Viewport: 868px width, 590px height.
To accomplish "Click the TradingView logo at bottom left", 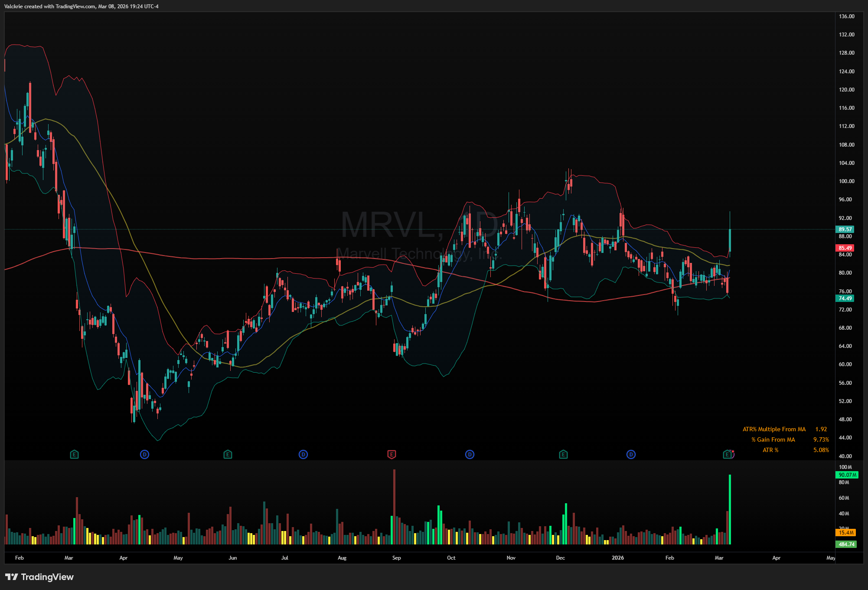I will pyautogui.click(x=39, y=577).
